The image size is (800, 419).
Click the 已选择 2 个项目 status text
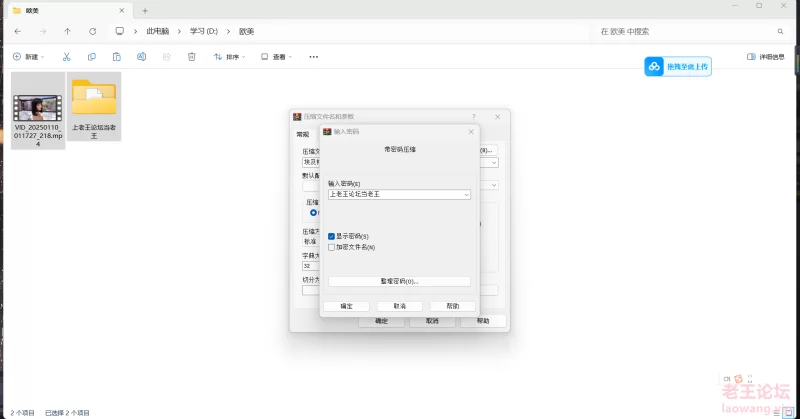[67, 413]
